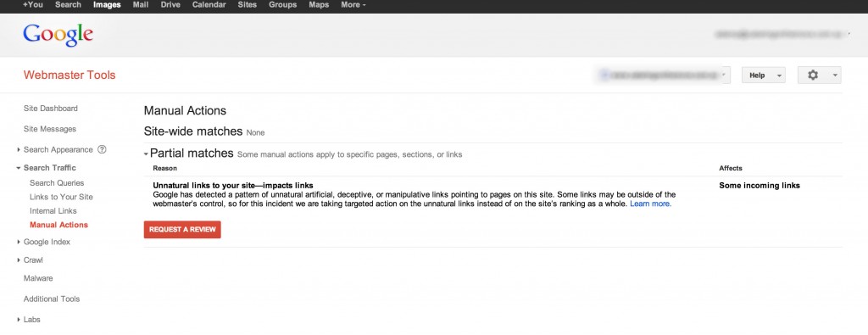Collapse the Search Traffic section

(19, 168)
